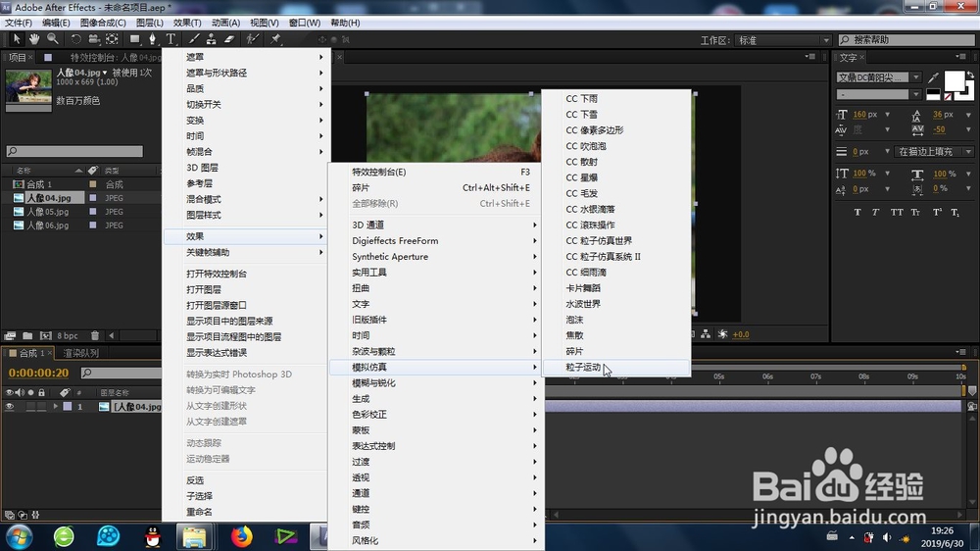The image size is (980, 551).
Task: Click the 人像04.jpg thumbnail preview
Action: 28,85
